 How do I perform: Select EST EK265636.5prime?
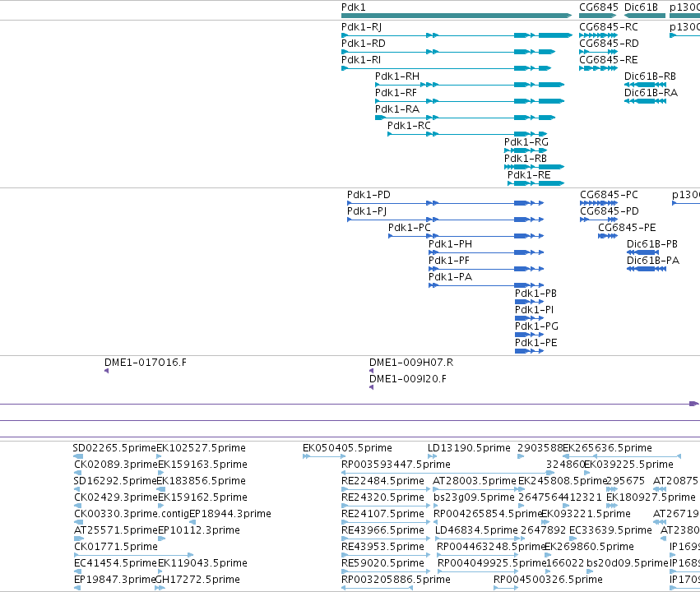point(622,456)
